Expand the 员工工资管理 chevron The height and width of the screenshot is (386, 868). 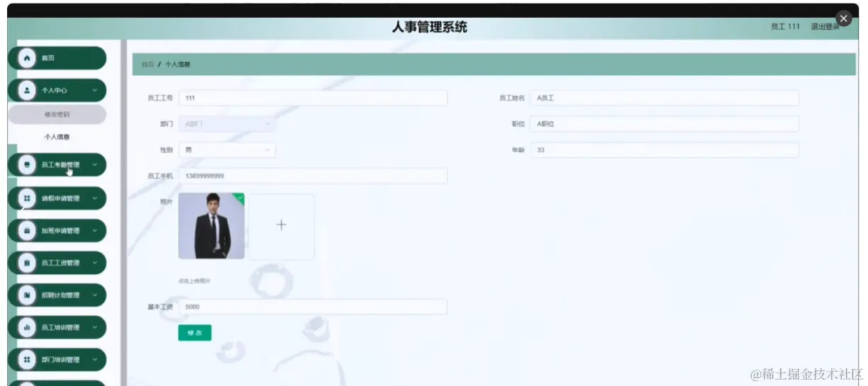(95, 263)
